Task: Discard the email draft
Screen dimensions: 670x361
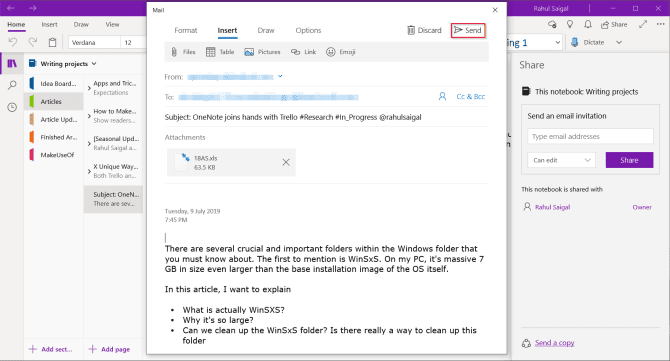Action: click(424, 30)
